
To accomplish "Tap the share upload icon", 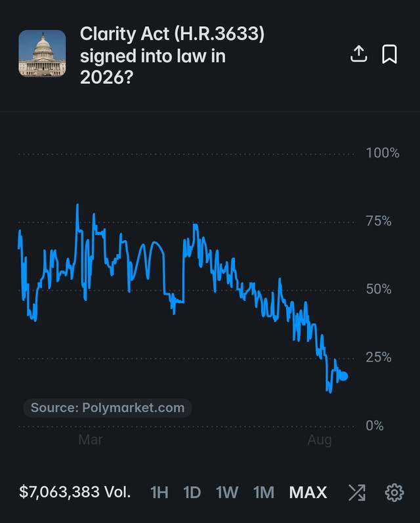I will point(358,54).
